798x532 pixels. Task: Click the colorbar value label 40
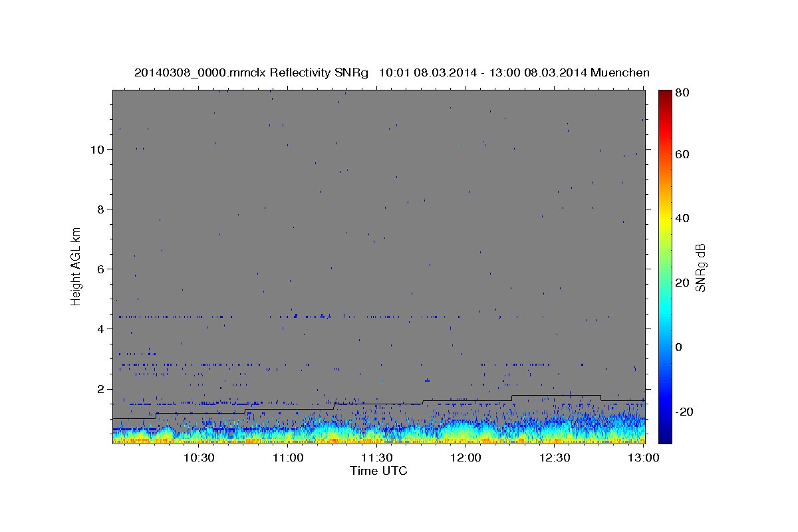coord(682,218)
